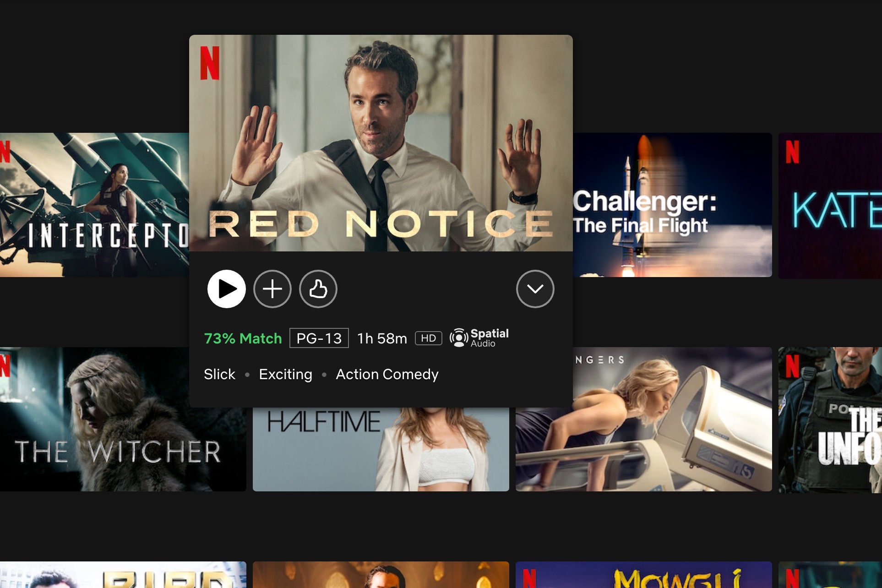Click the Add to My List icon

(x=272, y=288)
